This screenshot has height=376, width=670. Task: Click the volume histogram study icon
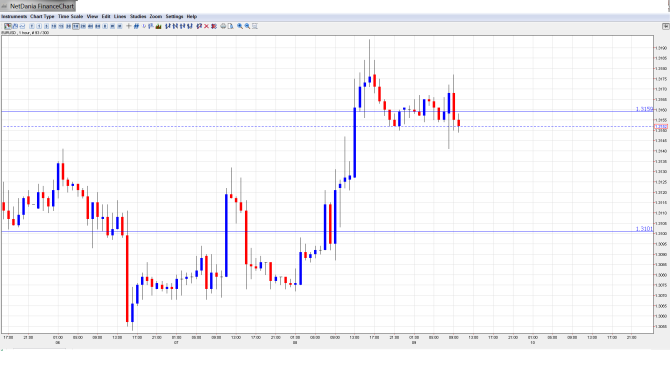[x=159, y=26]
